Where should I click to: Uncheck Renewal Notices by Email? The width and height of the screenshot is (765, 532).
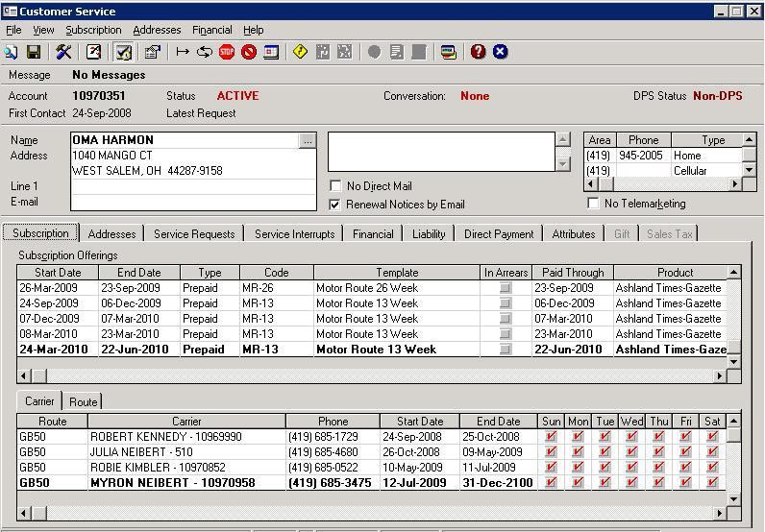pyautogui.click(x=335, y=205)
